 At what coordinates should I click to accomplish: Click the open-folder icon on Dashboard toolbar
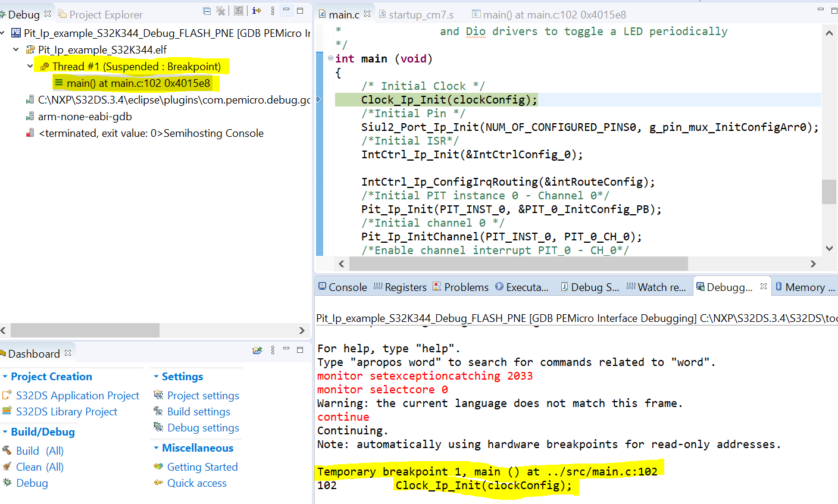[257, 351]
